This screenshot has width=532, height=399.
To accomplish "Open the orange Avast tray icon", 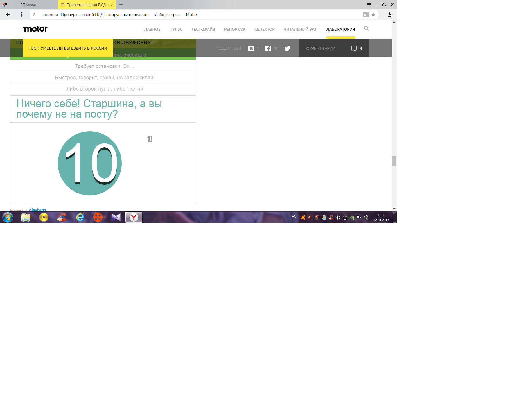I will click(x=303, y=217).
